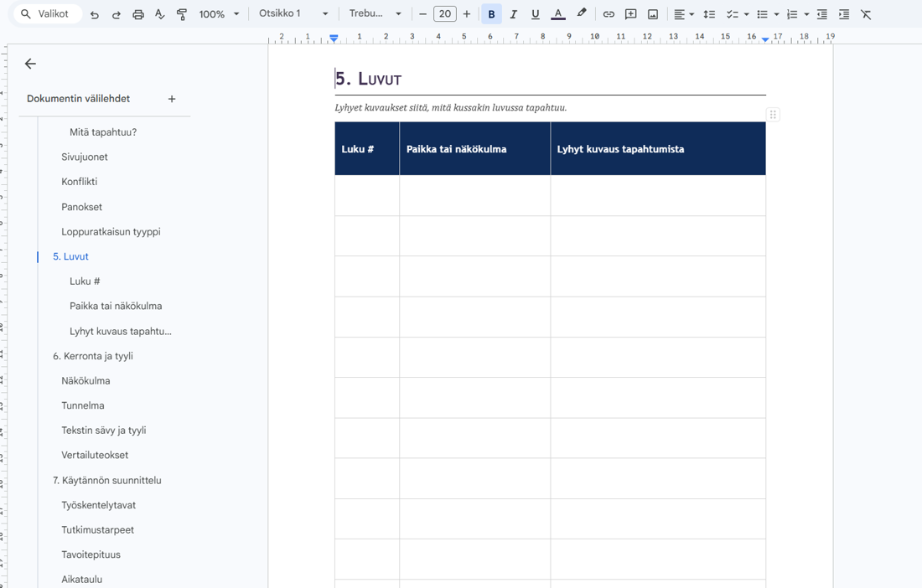This screenshot has width=922, height=588.
Task: Open the Otsikko 1 style dropdown
Action: pyautogui.click(x=293, y=13)
